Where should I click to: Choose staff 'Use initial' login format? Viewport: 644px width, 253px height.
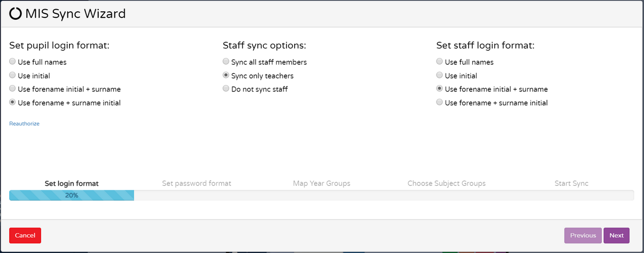click(440, 75)
